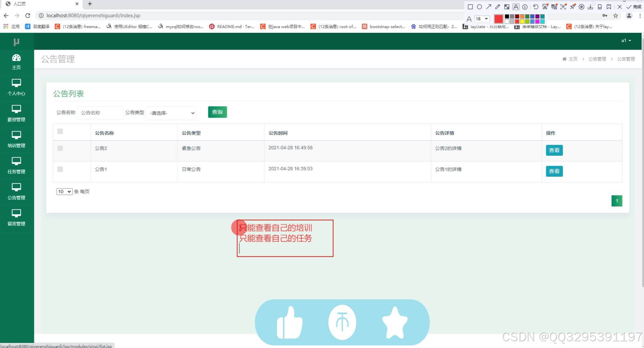Select the ellipse annotation tool
The width and height of the screenshot is (644, 348).
tap(479, 7)
